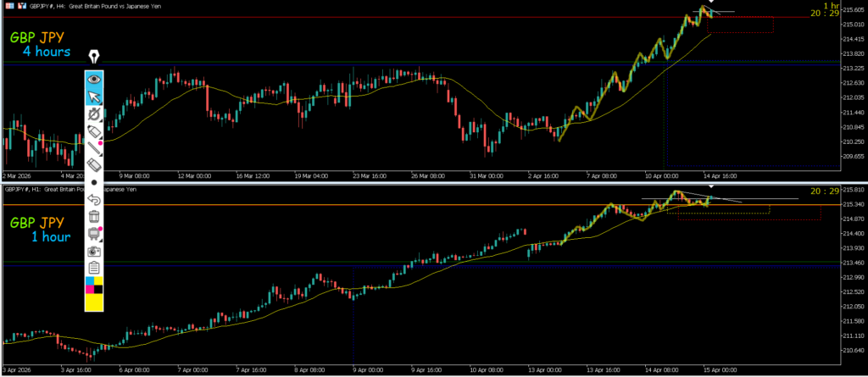The image size is (868, 377).
Task: Click the train icon in the toolbar
Action: 94,234
